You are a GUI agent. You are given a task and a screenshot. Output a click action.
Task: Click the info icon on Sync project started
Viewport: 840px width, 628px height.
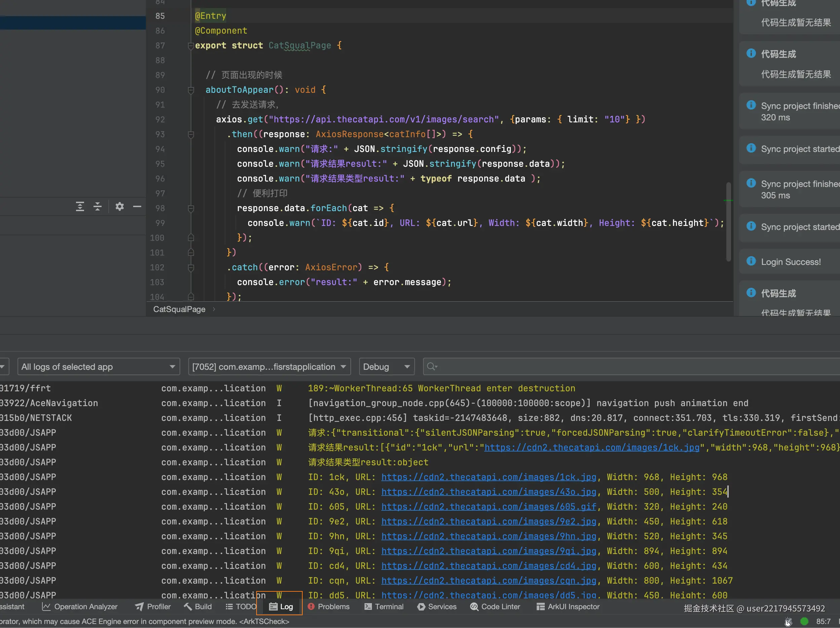point(751,149)
